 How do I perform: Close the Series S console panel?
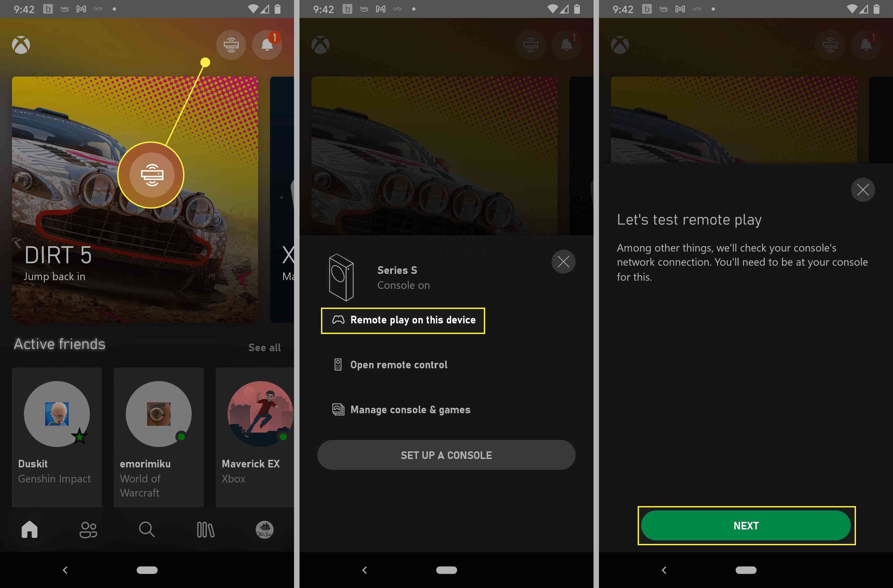click(x=563, y=262)
